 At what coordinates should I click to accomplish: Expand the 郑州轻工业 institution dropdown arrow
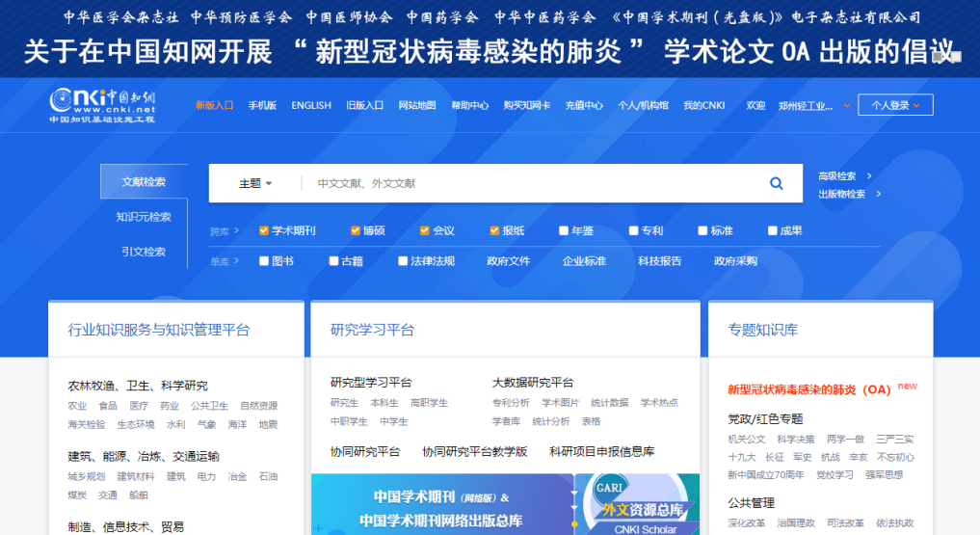tap(846, 105)
